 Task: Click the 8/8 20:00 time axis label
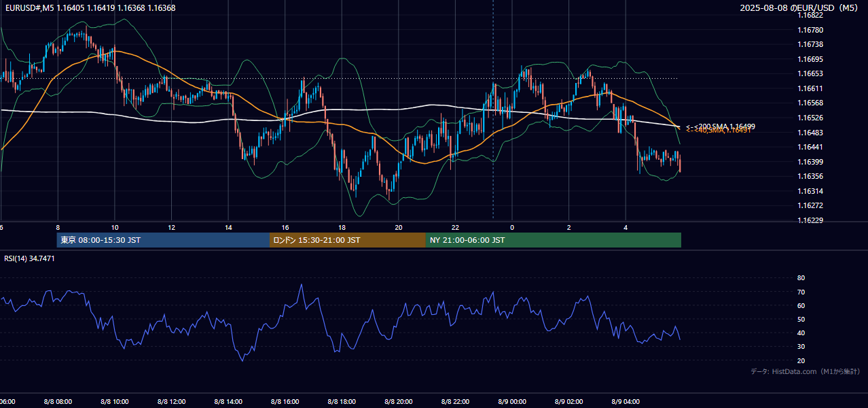coord(399,402)
